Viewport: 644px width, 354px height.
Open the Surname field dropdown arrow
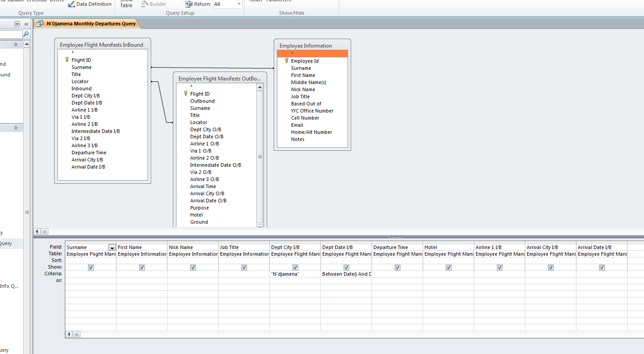click(x=112, y=247)
